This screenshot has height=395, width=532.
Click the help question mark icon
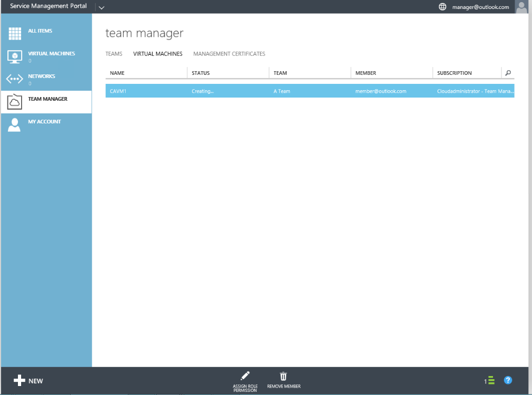508,380
